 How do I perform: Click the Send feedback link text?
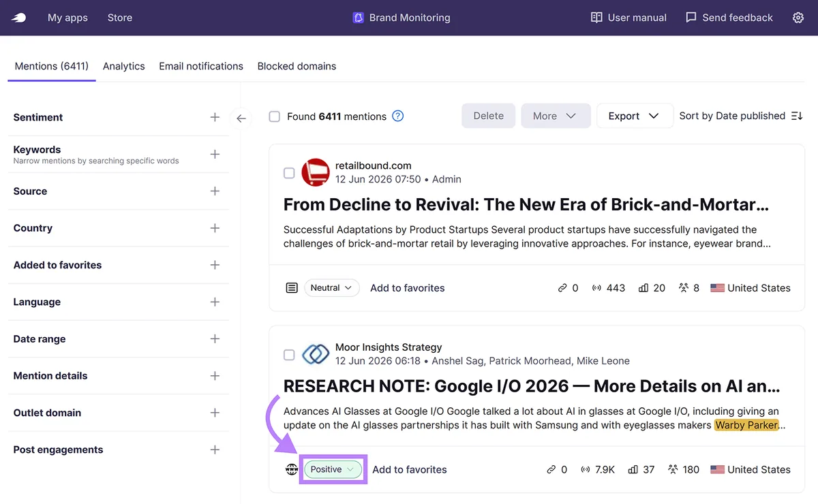[738, 18]
